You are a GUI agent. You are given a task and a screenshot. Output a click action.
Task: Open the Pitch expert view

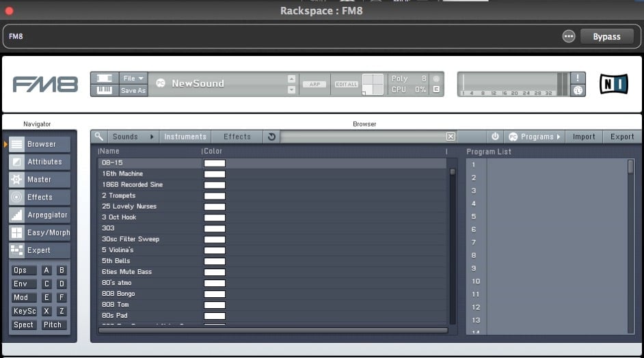(x=54, y=325)
